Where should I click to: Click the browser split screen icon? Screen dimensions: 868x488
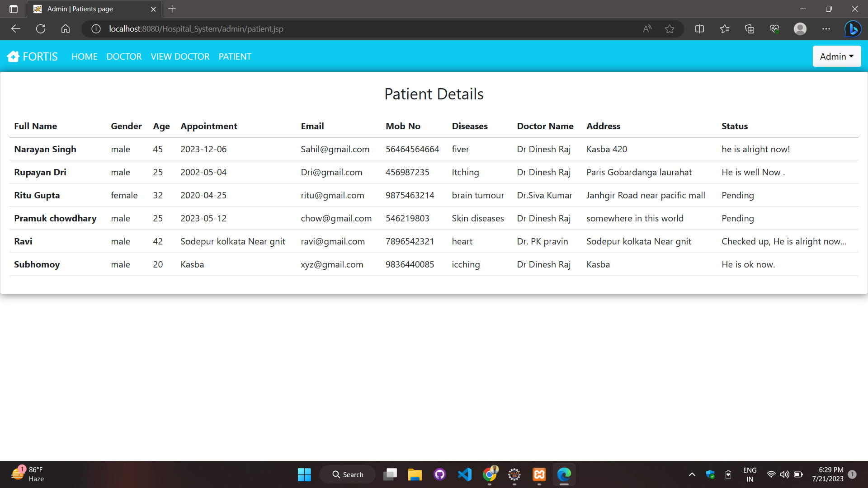tap(699, 28)
